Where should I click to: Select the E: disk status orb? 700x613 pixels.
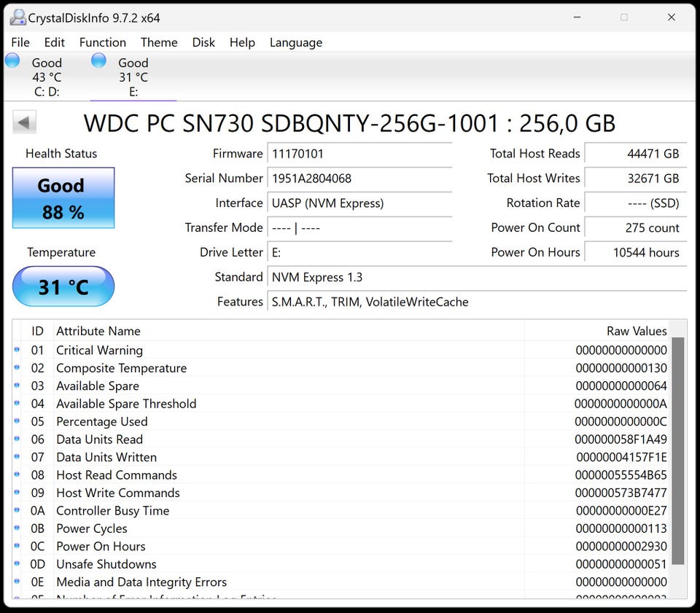click(98, 61)
